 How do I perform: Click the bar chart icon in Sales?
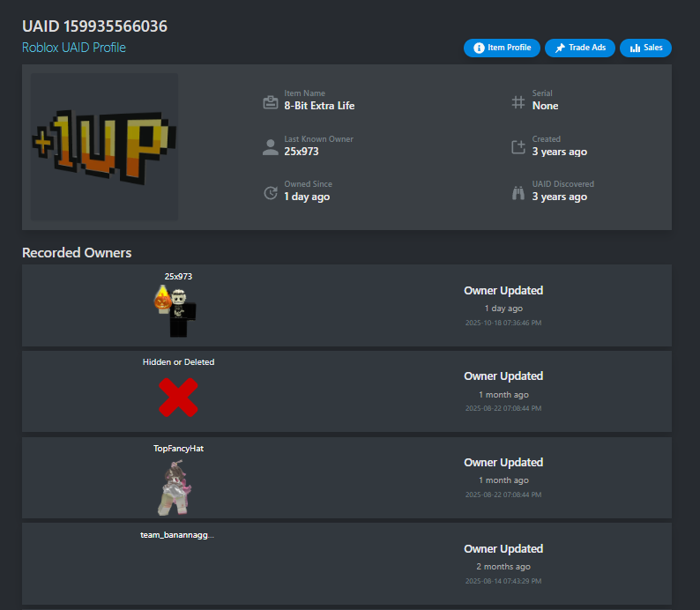635,48
